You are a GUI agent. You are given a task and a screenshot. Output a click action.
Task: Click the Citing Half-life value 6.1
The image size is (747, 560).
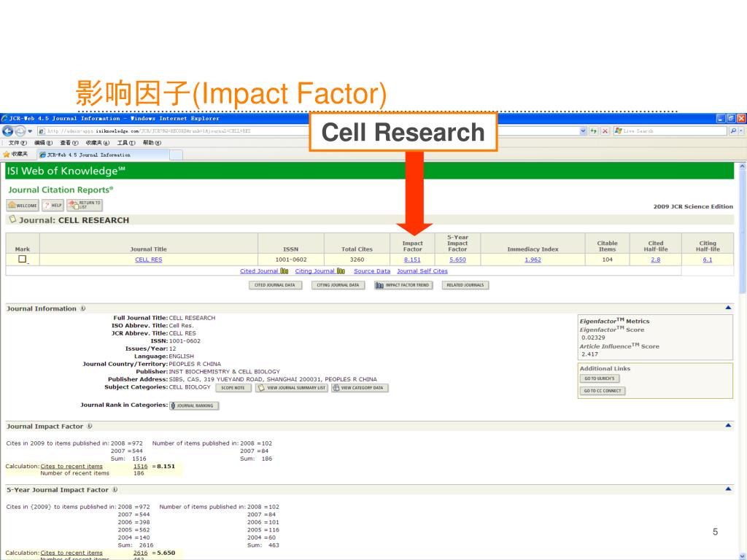point(708,260)
